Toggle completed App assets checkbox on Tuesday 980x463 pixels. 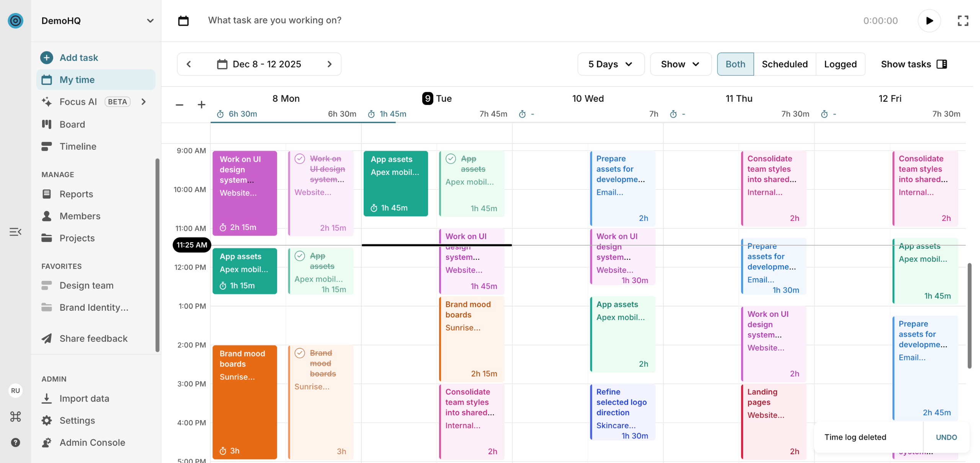451,158
